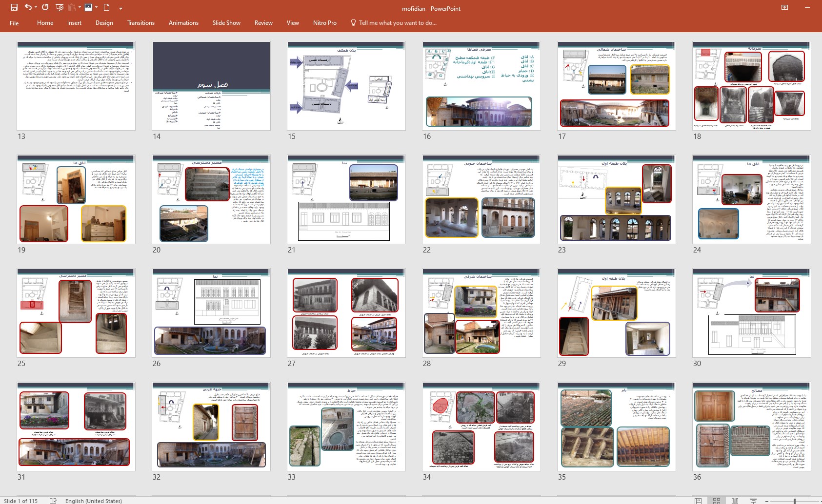The image size is (822, 504).
Task: Start slideshow from beginning icon
Action: pos(60,7)
